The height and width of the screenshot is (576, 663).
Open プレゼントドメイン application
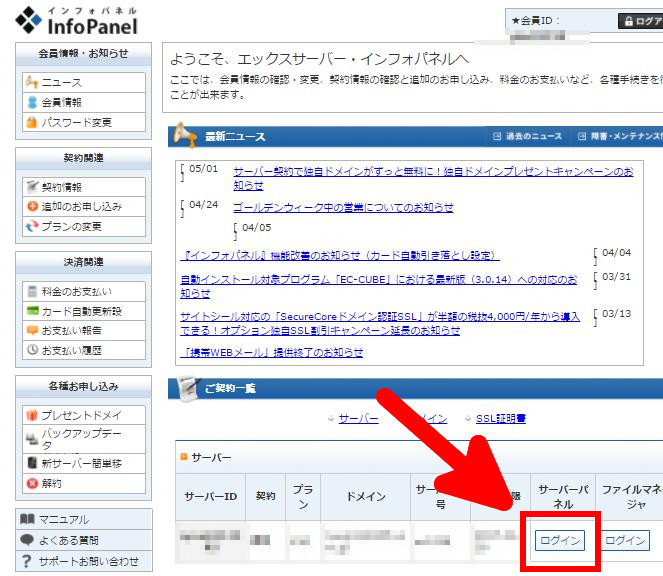point(84,415)
